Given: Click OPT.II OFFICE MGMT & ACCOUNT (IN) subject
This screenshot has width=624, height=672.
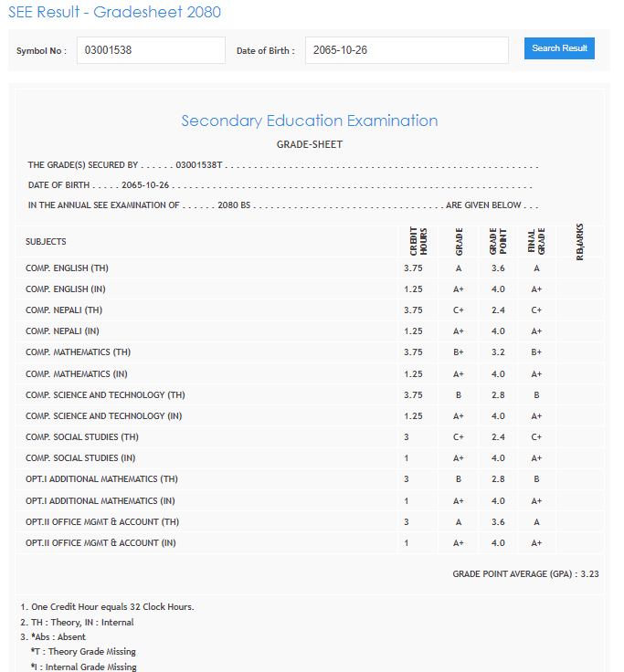Looking at the screenshot, I should [x=100, y=543].
